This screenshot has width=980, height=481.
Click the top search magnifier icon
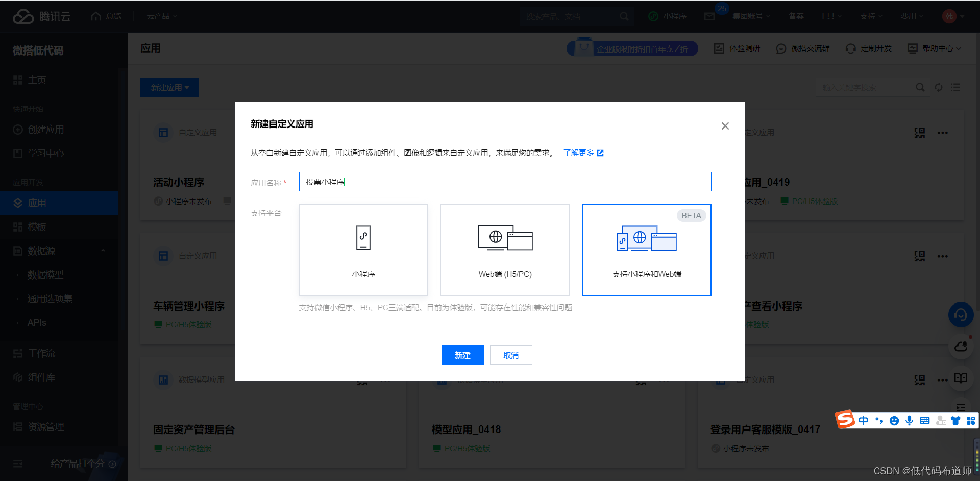pyautogui.click(x=624, y=16)
